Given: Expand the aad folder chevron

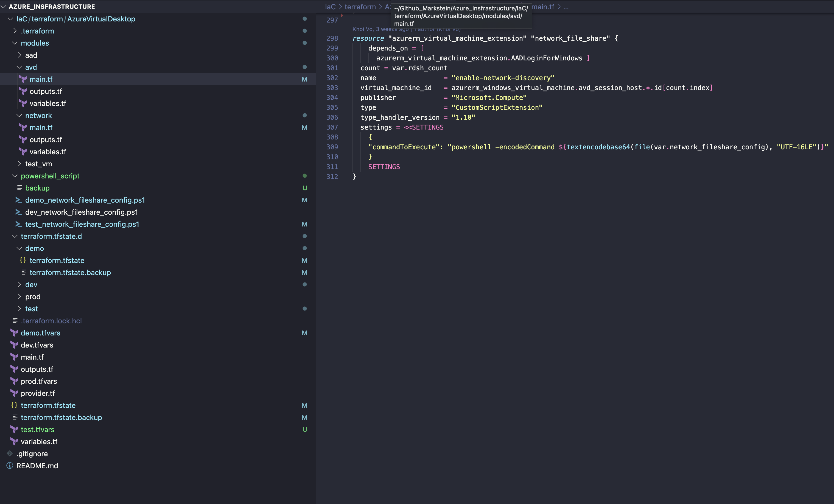Looking at the screenshot, I should pyautogui.click(x=19, y=55).
